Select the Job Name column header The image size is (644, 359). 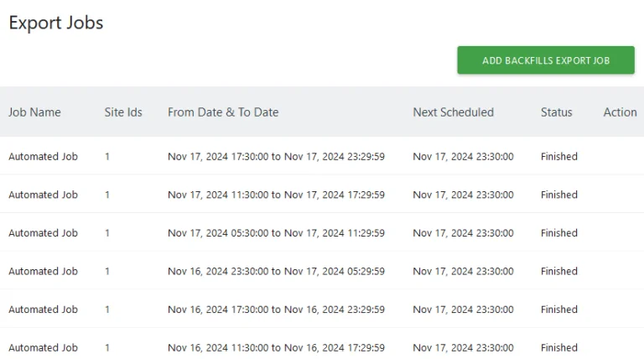point(34,112)
